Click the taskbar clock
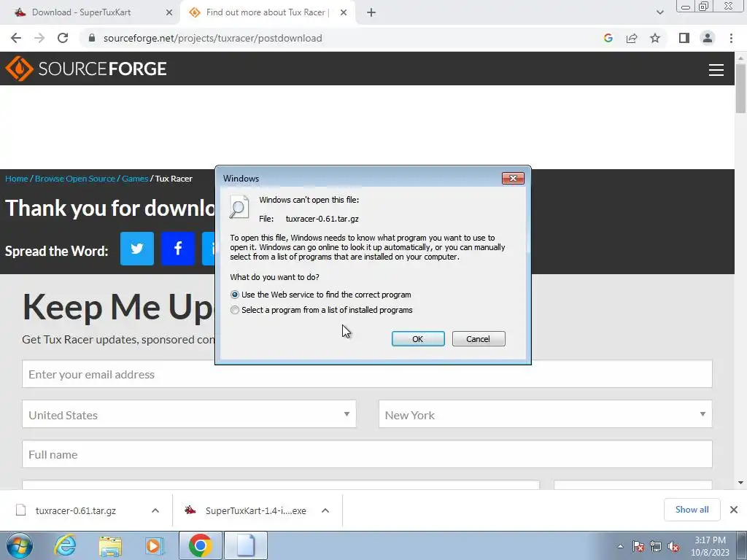The width and height of the screenshot is (747, 560). point(710,546)
